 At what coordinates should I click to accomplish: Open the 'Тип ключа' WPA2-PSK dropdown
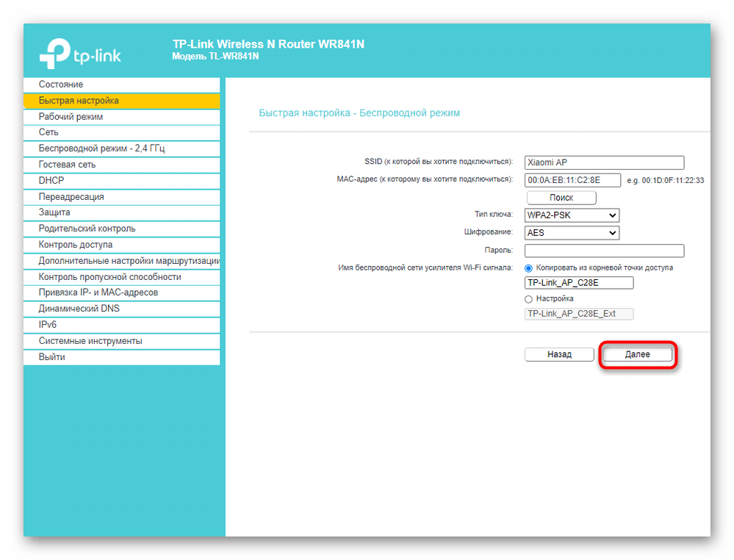pyautogui.click(x=572, y=215)
